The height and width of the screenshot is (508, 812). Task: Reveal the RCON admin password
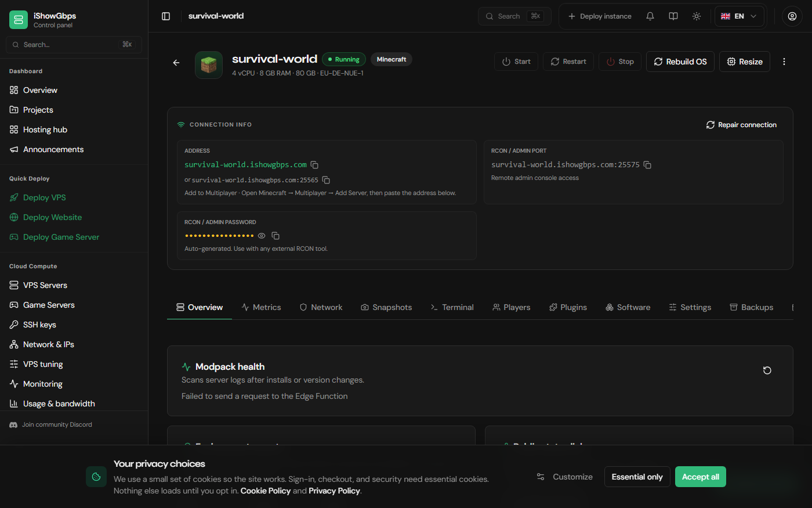pyautogui.click(x=262, y=236)
